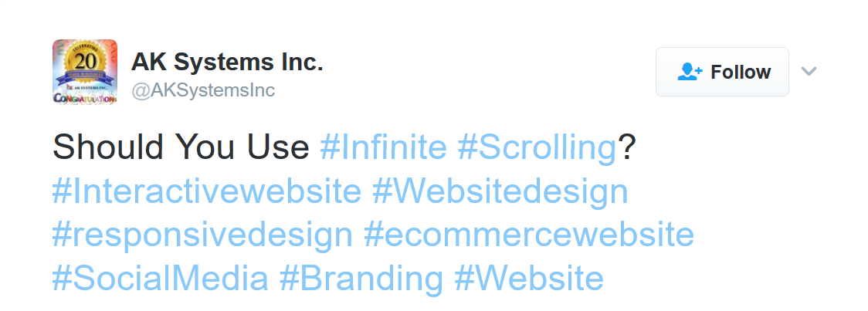Click the #Website hashtag on the last line
Viewport: 868px width, 311px height.
[x=529, y=278]
